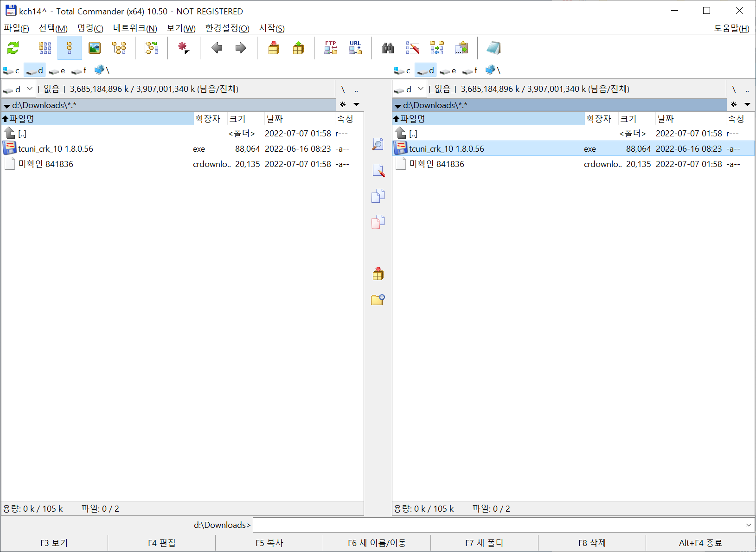Click the edit file pencil icon in middle bar
This screenshot has width=756, height=552.
click(x=378, y=170)
